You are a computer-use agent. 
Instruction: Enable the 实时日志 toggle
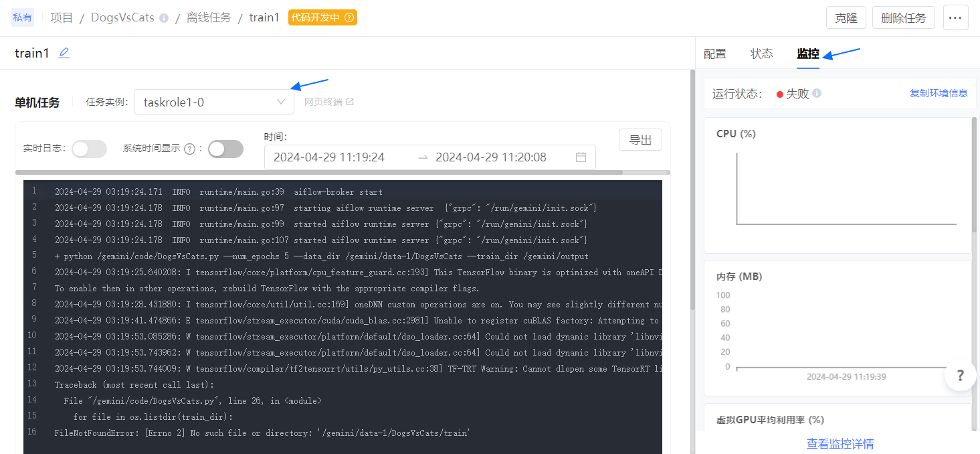coord(89,149)
